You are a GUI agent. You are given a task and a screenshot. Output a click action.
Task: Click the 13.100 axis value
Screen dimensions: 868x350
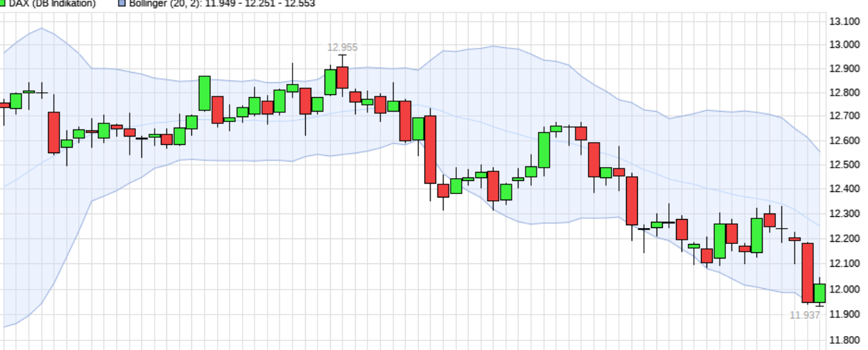pos(844,21)
